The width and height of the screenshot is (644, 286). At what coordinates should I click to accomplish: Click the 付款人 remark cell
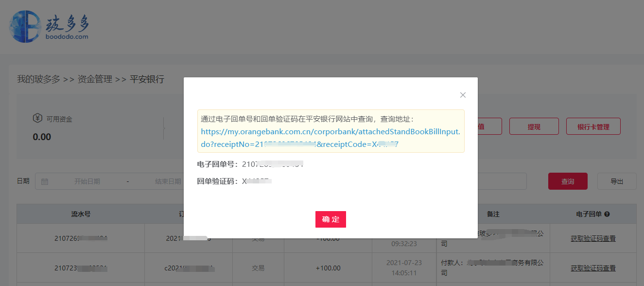click(493, 268)
